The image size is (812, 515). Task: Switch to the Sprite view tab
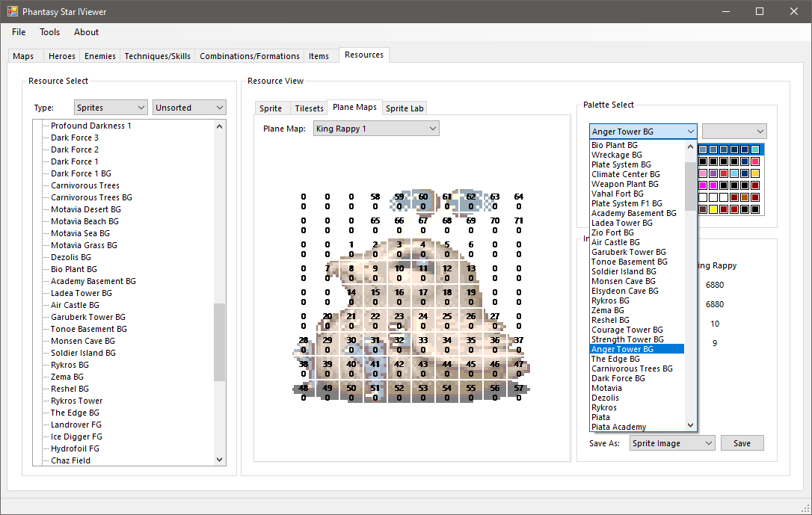(x=271, y=108)
